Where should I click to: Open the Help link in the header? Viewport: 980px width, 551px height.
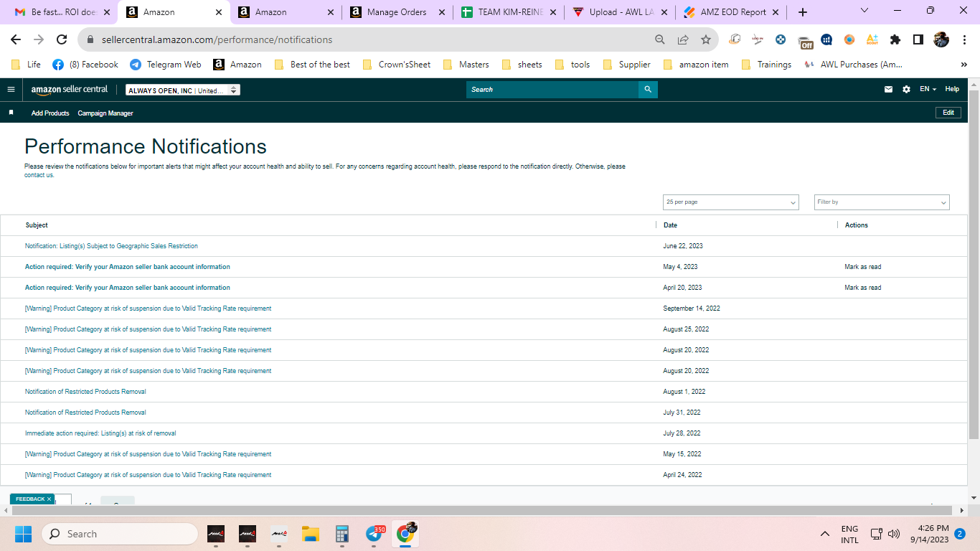pos(952,90)
